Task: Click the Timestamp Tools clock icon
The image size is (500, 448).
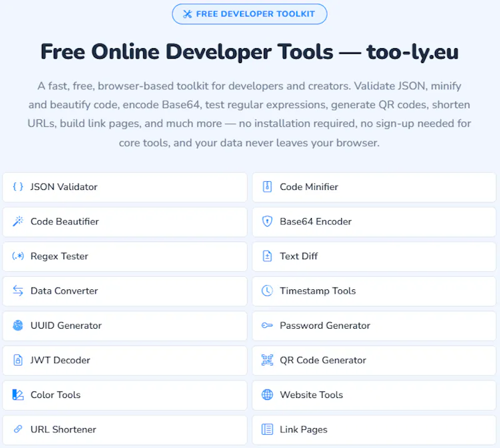Action: point(267,291)
